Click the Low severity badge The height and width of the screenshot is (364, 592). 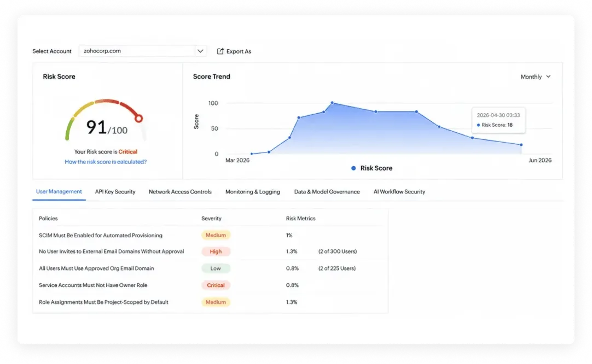(x=216, y=268)
